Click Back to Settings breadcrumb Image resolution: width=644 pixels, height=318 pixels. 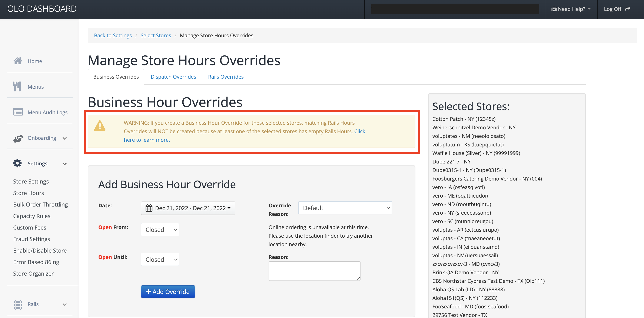[x=113, y=35]
